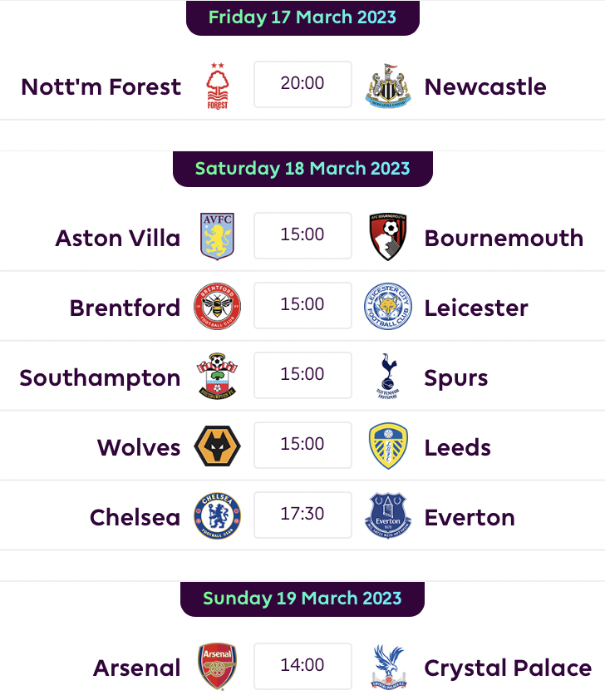Open the 17:30 Chelsea v Everton kickoff box
Image resolution: width=605 pixels, height=700 pixels.
tap(302, 515)
